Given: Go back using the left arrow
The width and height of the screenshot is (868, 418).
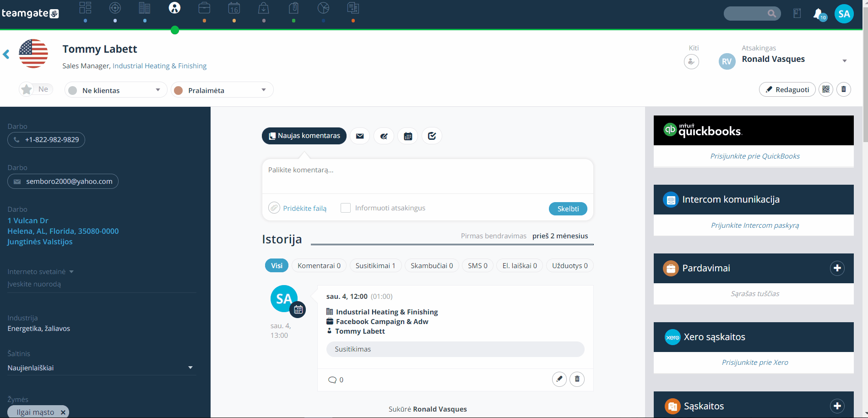Looking at the screenshot, I should [x=6, y=55].
